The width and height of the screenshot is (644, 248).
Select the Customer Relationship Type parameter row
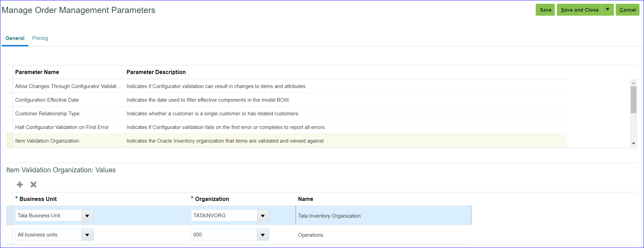tap(47, 114)
